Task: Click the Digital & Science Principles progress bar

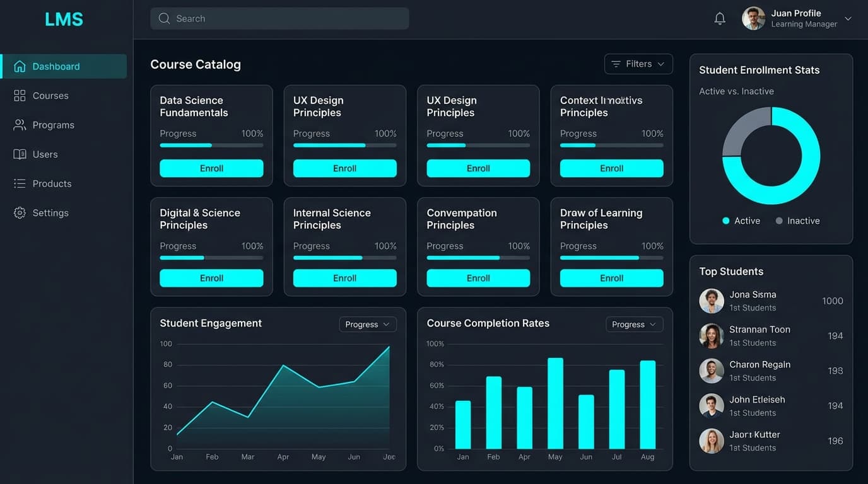Action: [x=211, y=258]
